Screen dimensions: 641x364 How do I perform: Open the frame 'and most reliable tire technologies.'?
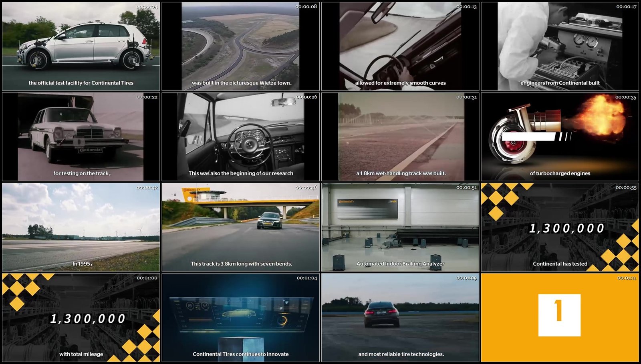(x=400, y=318)
